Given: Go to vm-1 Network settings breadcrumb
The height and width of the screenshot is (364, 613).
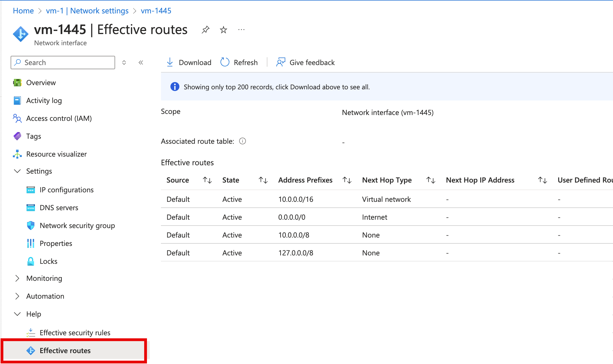Looking at the screenshot, I should click(87, 11).
